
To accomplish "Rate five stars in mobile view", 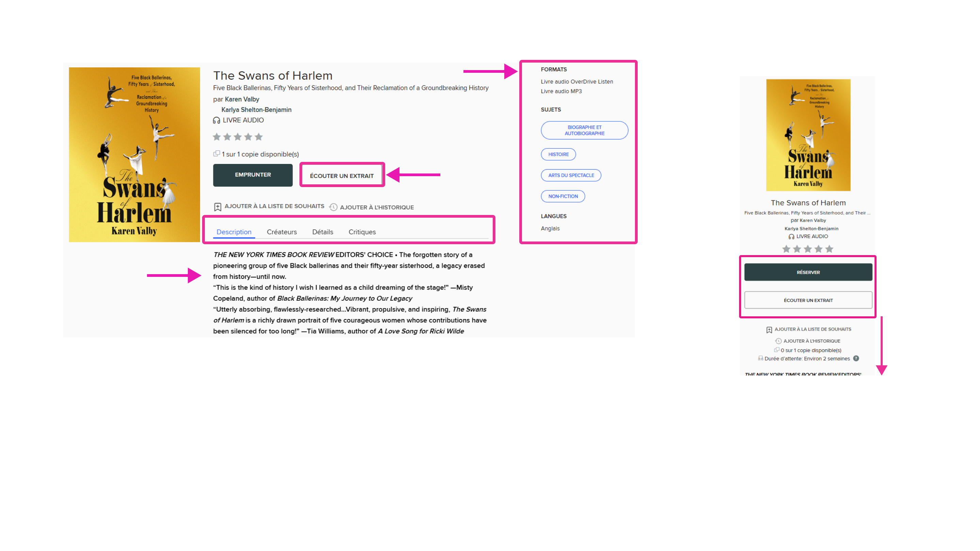I will click(829, 249).
